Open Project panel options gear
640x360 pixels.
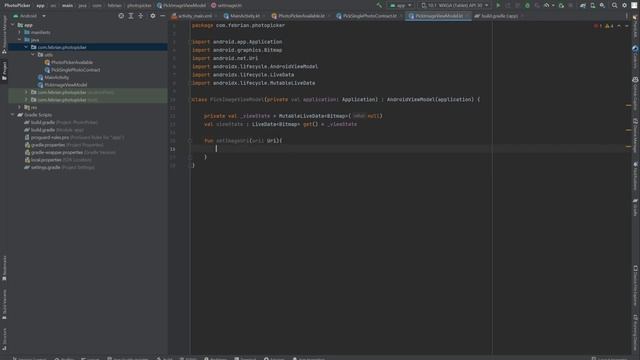(153, 16)
